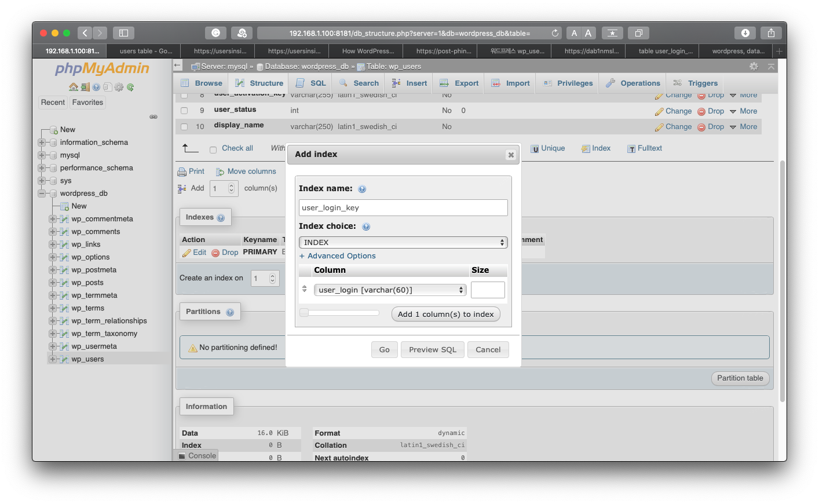Open the Recent tables button
Screen dimensions: 819x504
pyautogui.click(x=53, y=103)
